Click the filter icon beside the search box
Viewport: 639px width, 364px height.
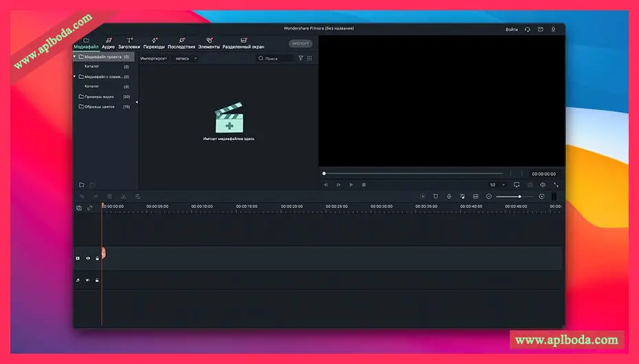(300, 58)
